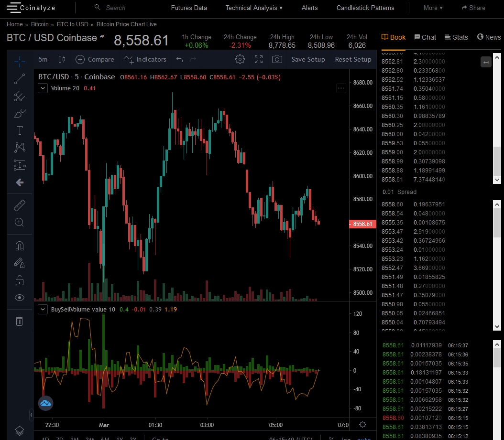Open chart settings gear in toolbar
Viewport: 504px width, 440px height.
point(240,59)
